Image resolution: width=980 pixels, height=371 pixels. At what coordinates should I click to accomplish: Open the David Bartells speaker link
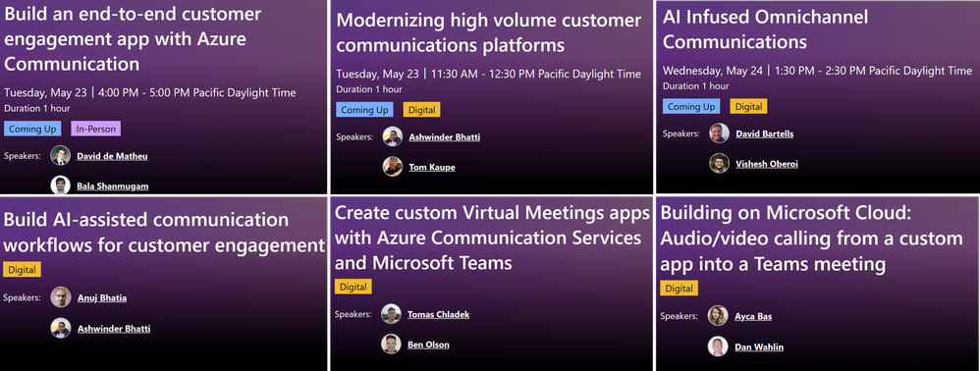coord(764,133)
